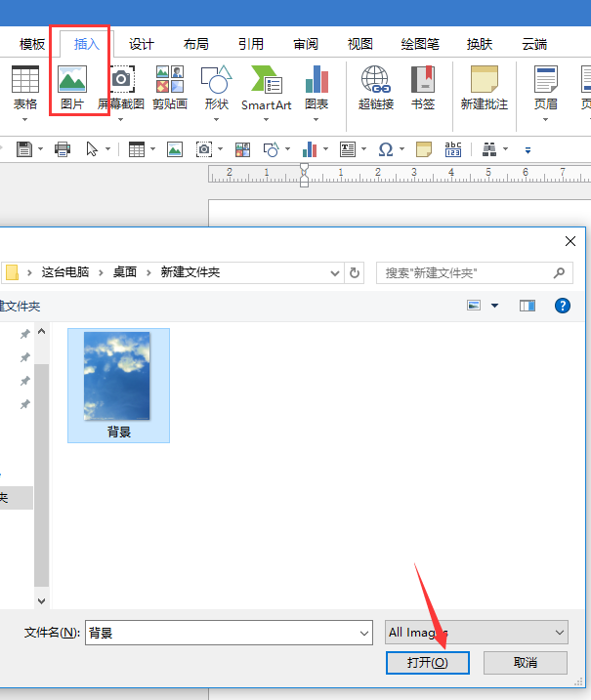Open the view mode dropdown arrow
The height and width of the screenshot is (700, 591).
[494, 306]
